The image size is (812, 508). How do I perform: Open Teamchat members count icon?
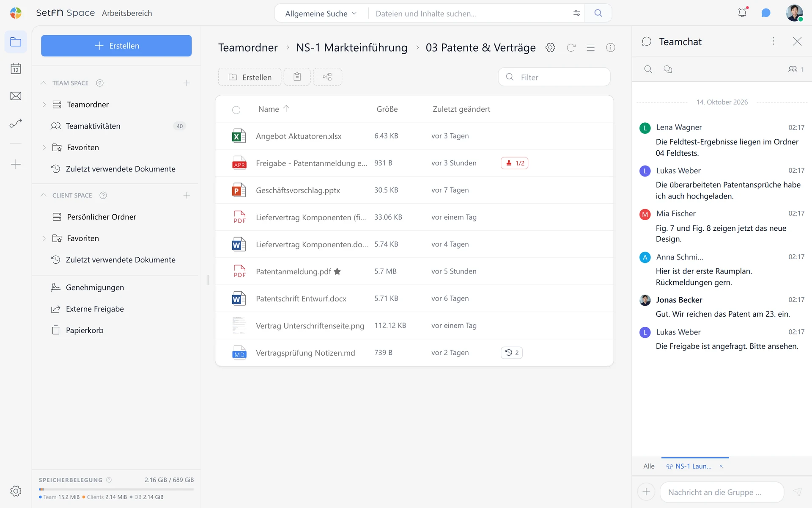pos(796,69)
